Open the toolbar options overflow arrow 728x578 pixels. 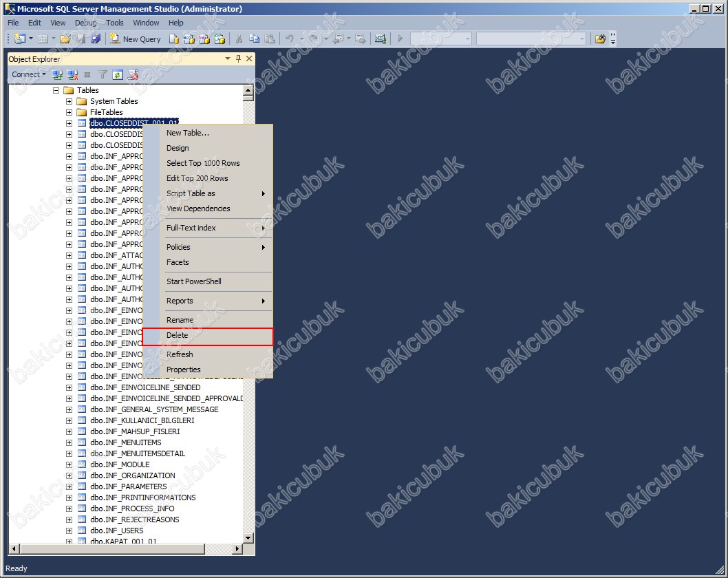click(x=613, y=39)
